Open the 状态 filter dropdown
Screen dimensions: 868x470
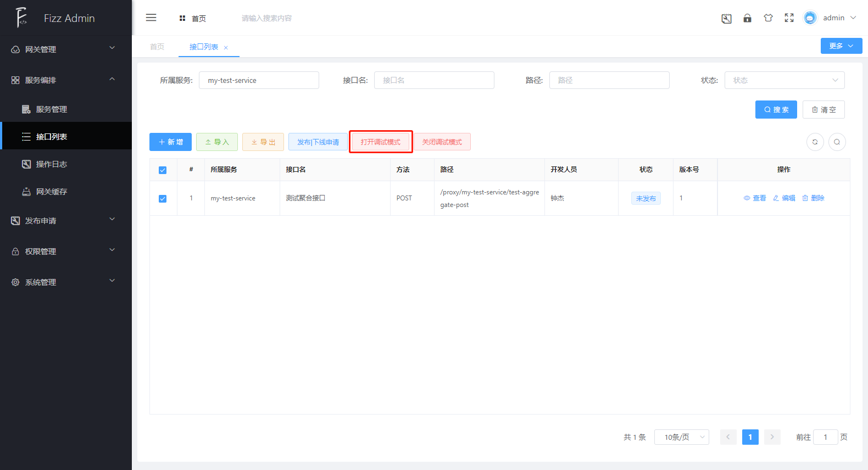point(784,80)
